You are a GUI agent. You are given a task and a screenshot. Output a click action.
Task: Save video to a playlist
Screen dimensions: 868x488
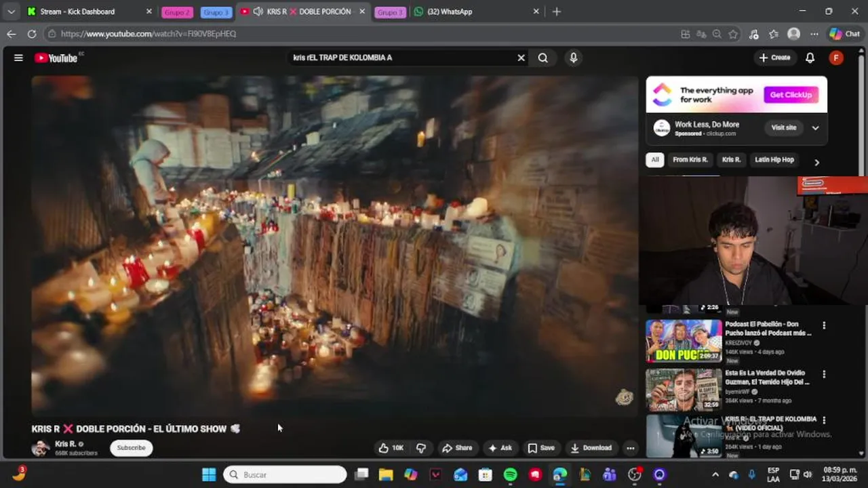pos(541,448)
